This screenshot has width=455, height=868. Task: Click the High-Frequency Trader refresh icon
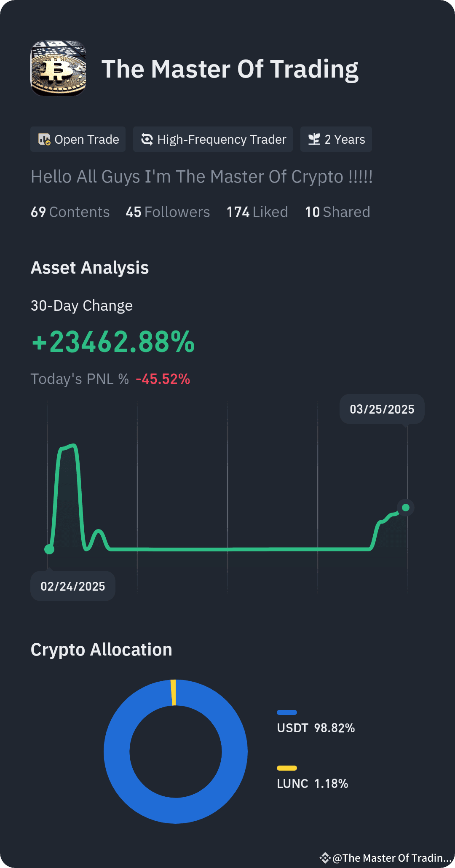pyautogui.click(x=147, y=139)
